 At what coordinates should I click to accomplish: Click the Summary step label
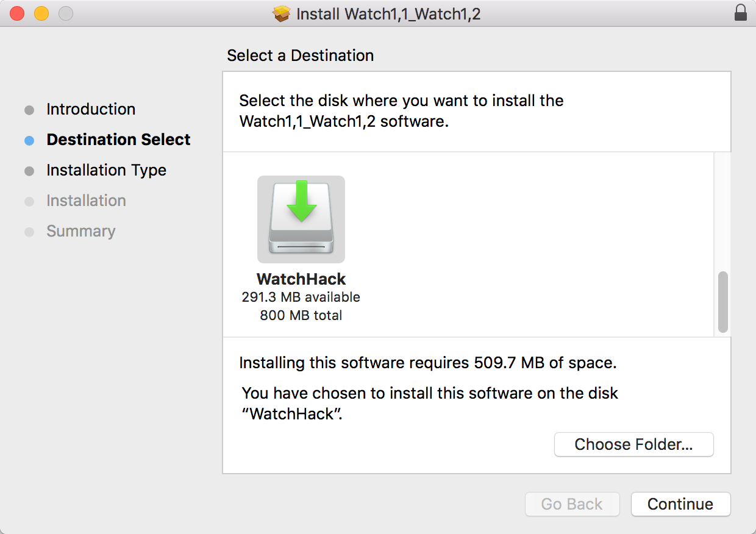coord(80,231)
